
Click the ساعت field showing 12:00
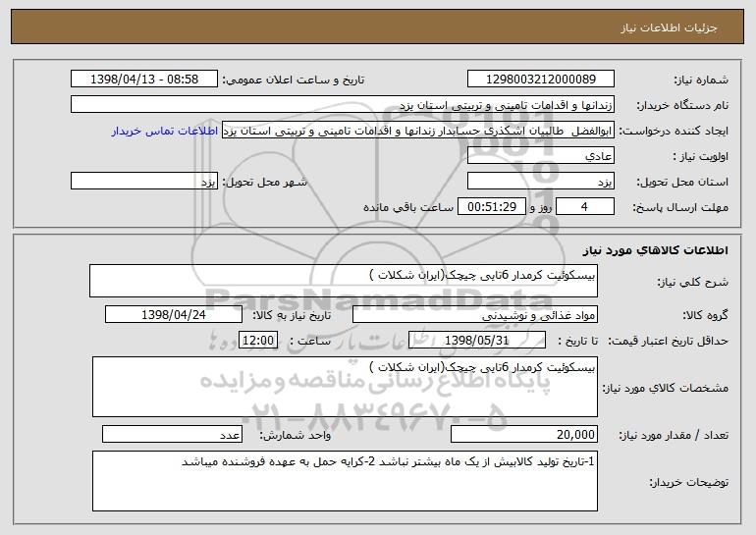click(x=258, y=341)
